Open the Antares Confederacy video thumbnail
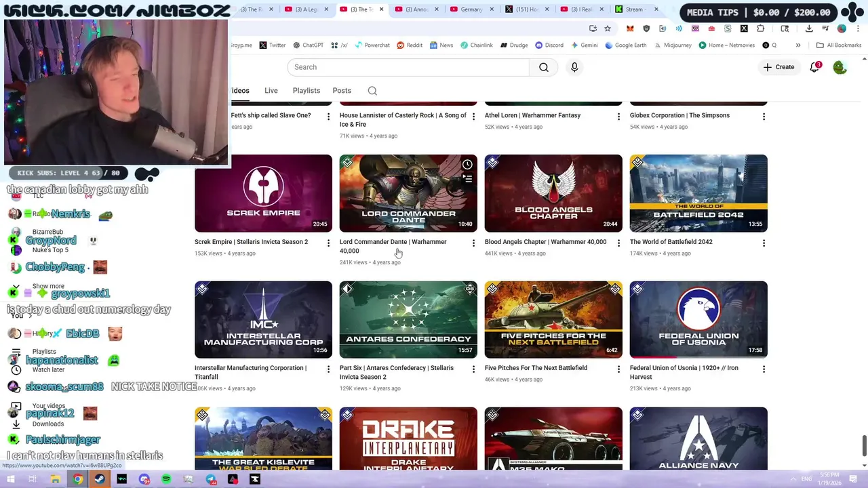Screen dimensions: 868x488 click(x=408, y=319)
